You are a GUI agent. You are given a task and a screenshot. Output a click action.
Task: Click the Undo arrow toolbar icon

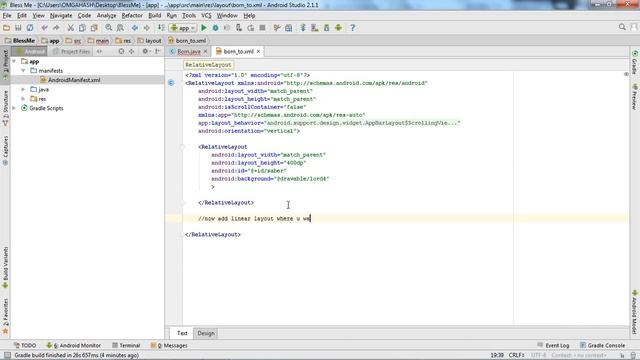point(44,28)
